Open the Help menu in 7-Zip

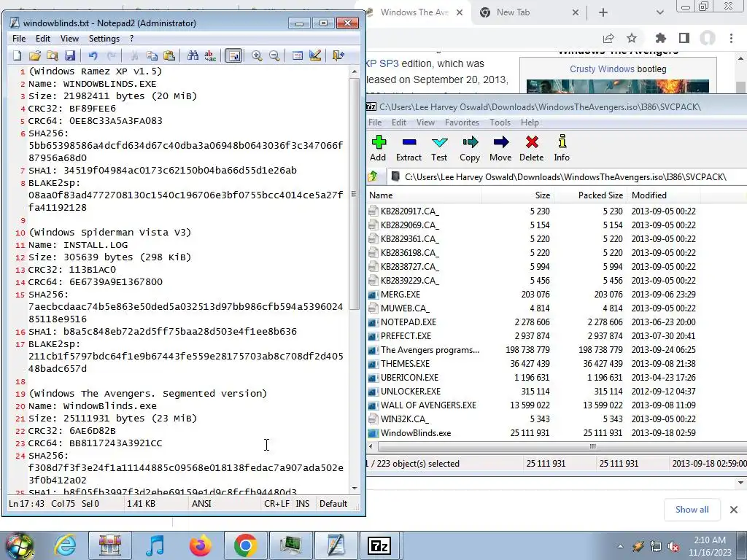530,122
